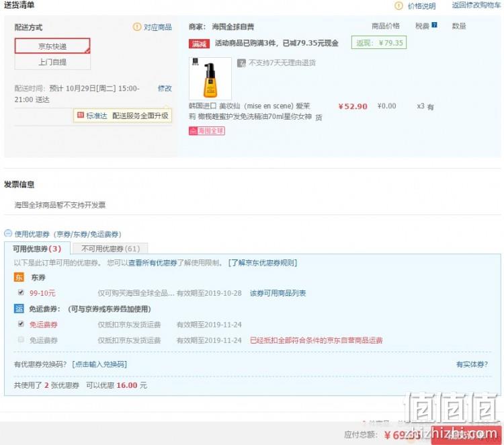
Task: Click the 税费 help icon
Action: tap(434, 25)
